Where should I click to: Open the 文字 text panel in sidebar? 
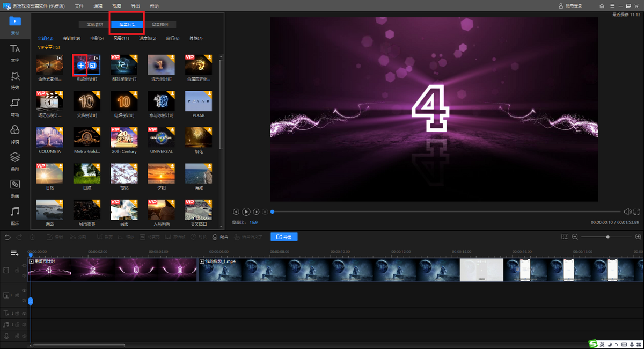tap(15, 53)
